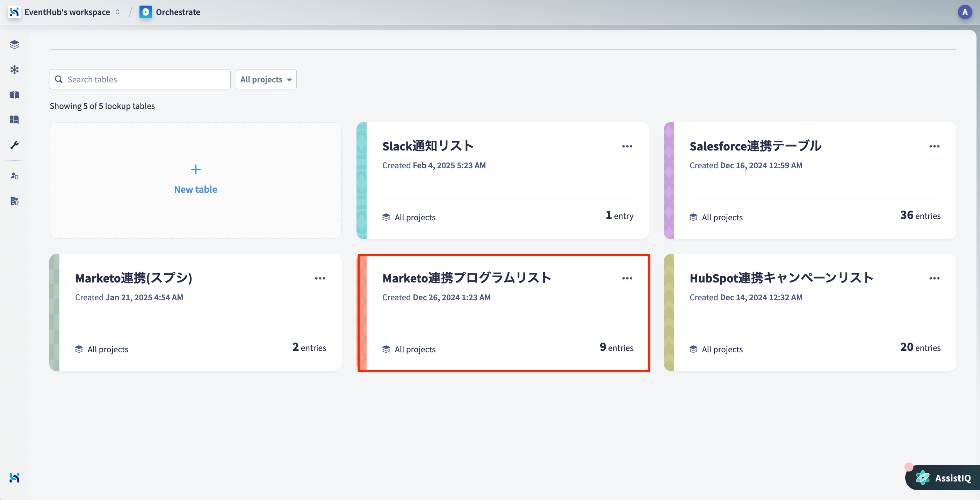The height and width of the screenshot is (500, 980).
Task: Open more options for Marketo連携(スプシ)
Action: pyautogui.click(x=320, y=278)
